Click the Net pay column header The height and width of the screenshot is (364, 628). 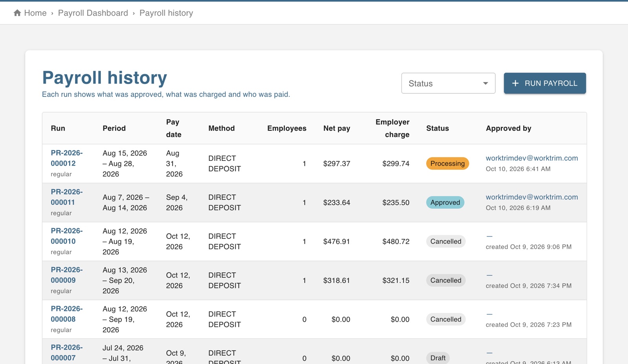pyautogui.click(x=337, y=128)
